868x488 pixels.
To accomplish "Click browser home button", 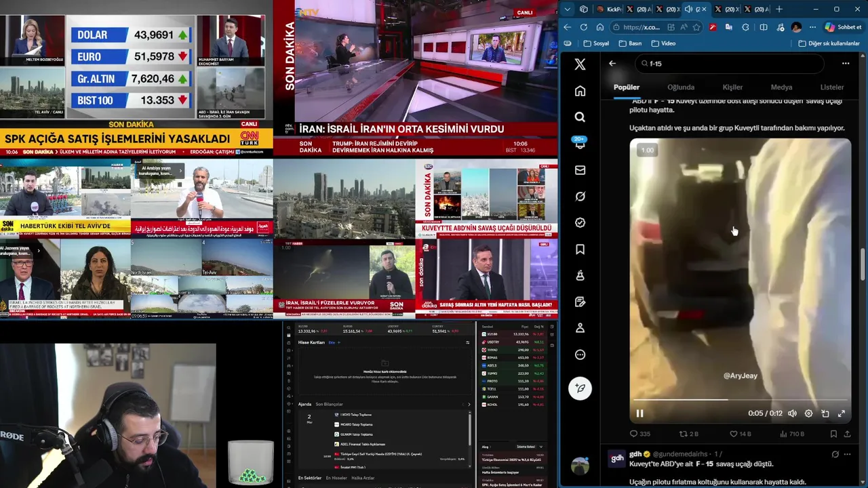I will click(x=599, y=27).
